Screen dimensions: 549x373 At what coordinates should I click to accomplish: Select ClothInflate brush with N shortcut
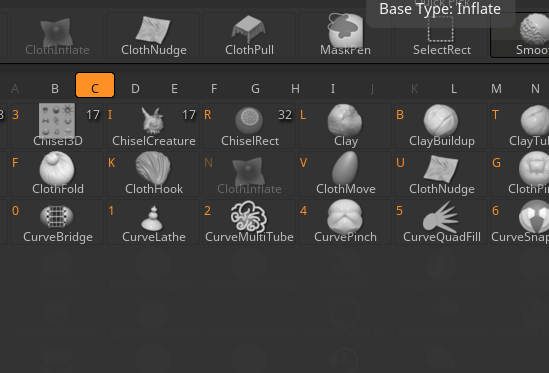click(249, 174)
